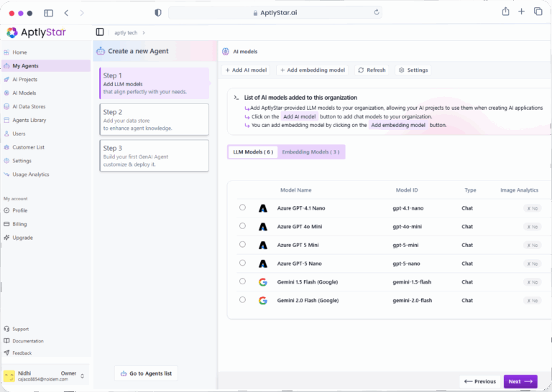Select the Azure GPT-5 Nano radio button

(x=242, y=263)
